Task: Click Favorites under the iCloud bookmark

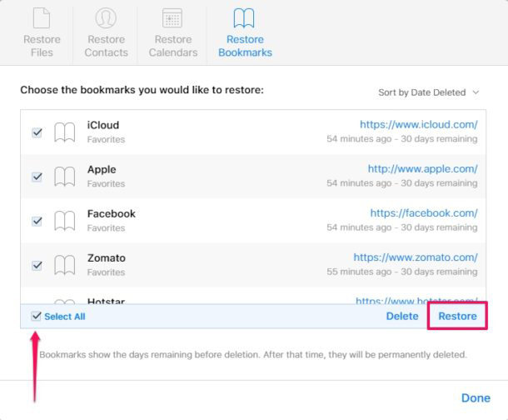Action: click(x=106, y=139)
